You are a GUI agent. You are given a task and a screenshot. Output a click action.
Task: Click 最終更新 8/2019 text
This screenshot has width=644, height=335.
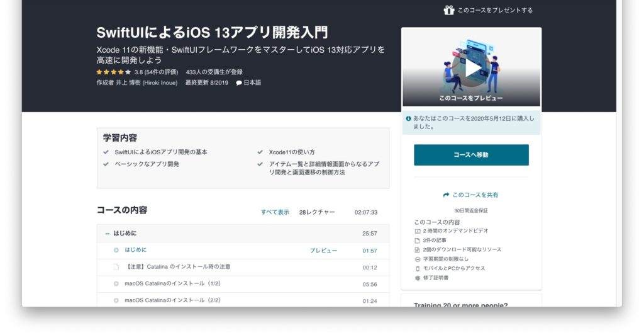206,82
